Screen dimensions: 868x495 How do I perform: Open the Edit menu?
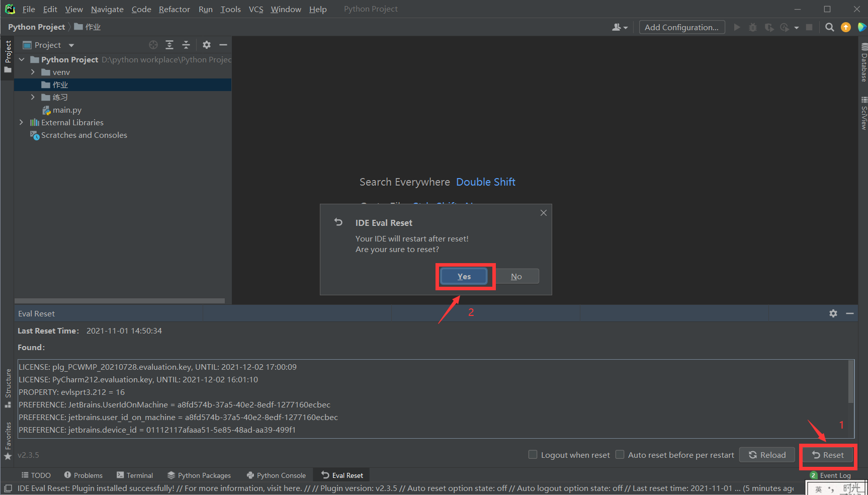50,9
